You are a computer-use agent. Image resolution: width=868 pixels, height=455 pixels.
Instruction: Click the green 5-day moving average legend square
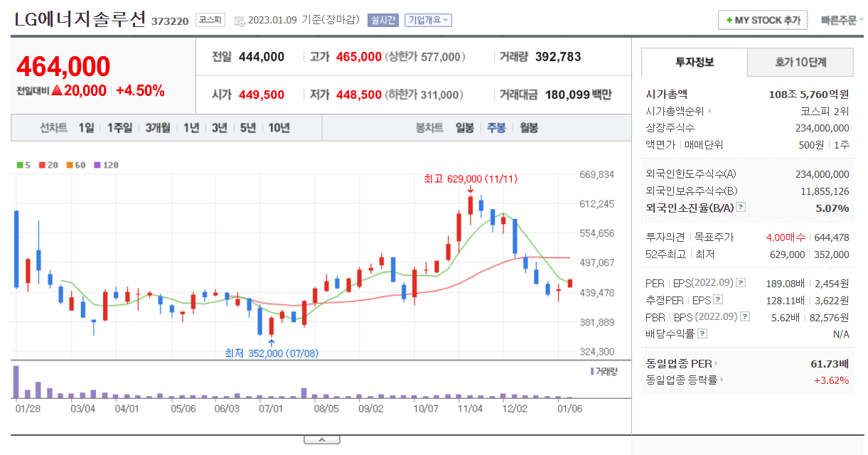[x=19, y=165]
